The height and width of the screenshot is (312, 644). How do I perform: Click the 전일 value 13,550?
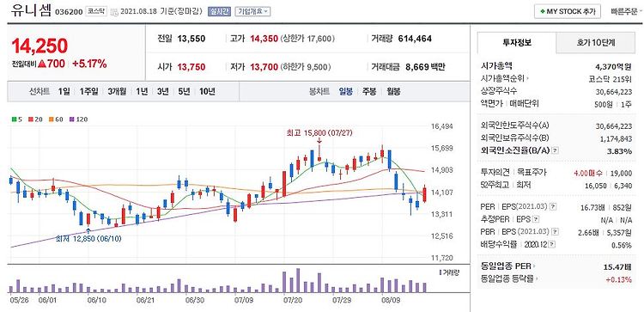[x=191, y=39]
